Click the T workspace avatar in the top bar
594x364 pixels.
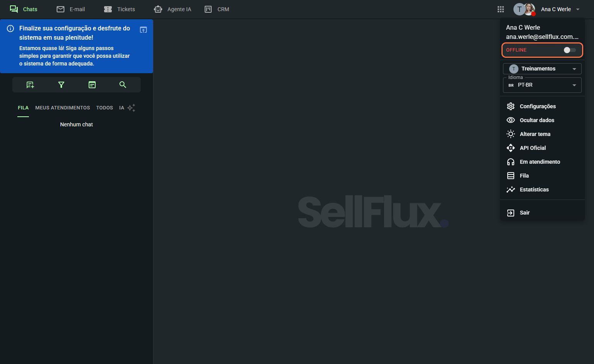coord(519,9)
